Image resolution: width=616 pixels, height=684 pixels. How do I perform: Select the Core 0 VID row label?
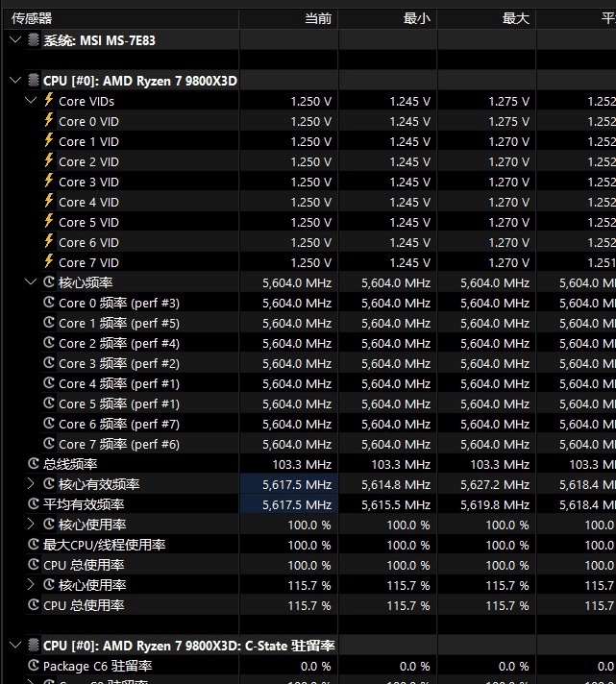pos(88,121)
